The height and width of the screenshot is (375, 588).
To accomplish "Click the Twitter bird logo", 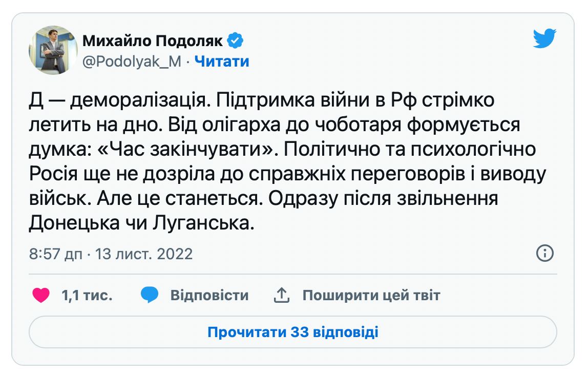I will click(x=544, y=39).
